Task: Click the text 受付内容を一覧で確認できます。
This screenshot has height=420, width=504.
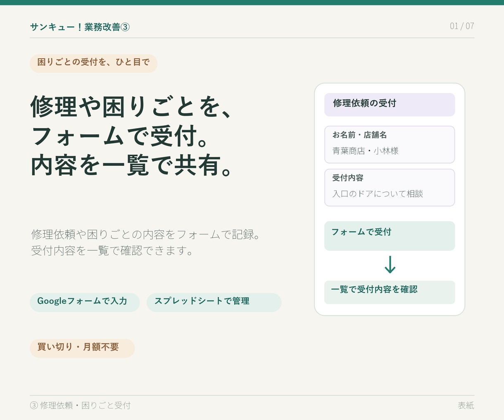Action: click(x=112, y=251)
